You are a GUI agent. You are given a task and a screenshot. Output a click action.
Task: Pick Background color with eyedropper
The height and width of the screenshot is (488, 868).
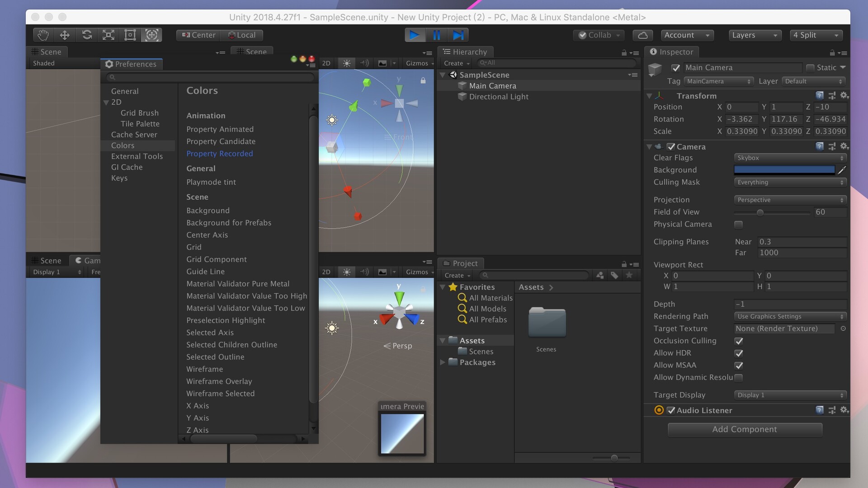(x=842, y=170)
